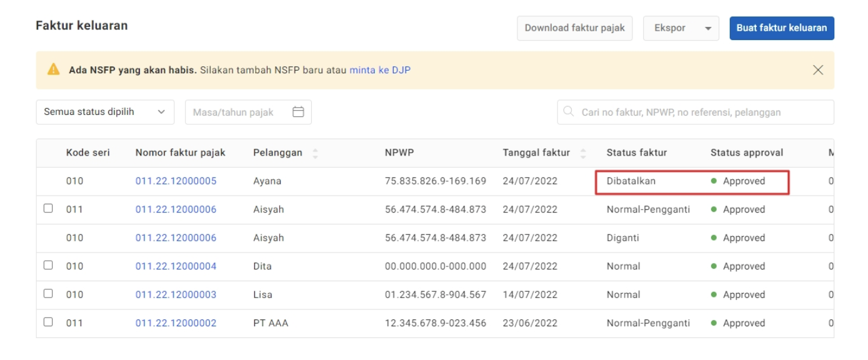This screenshot has width=868, height=360.
Task: Follow the minta ke DJP link
Action: (380, 70)
